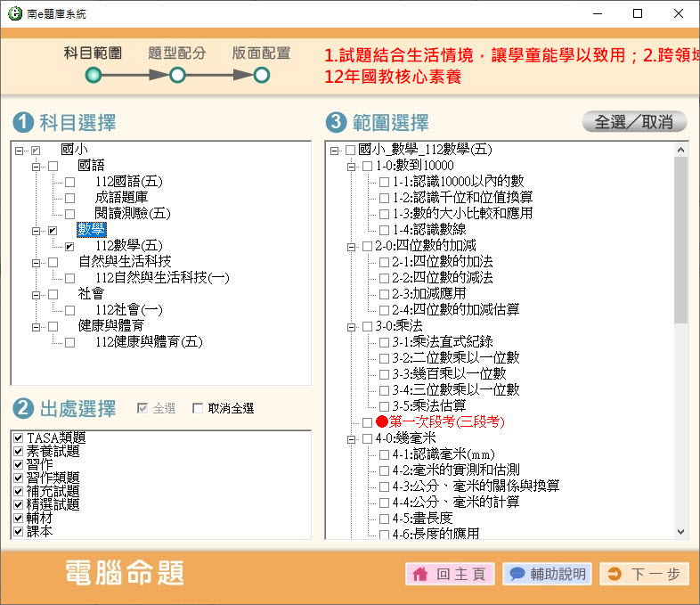Click the home icon on 回主頁
Image resolution: width=700 pixels, height=605 pixels.
(x=419, y=574)
